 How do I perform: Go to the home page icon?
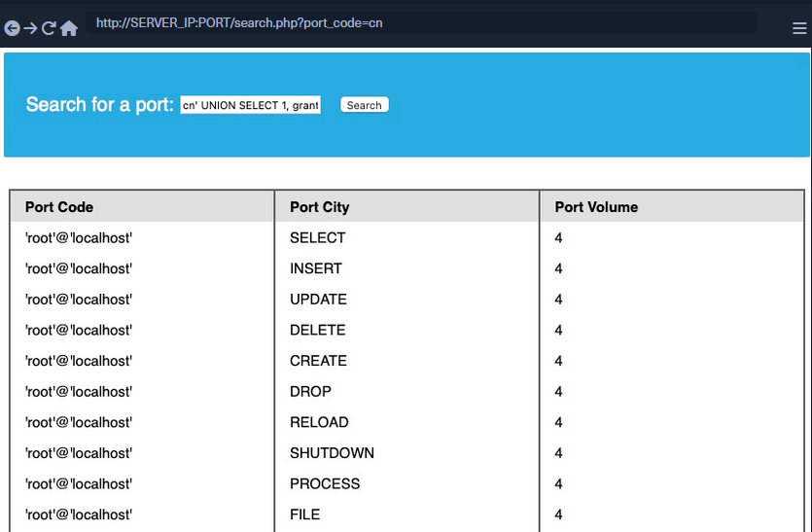click(69, 29)
